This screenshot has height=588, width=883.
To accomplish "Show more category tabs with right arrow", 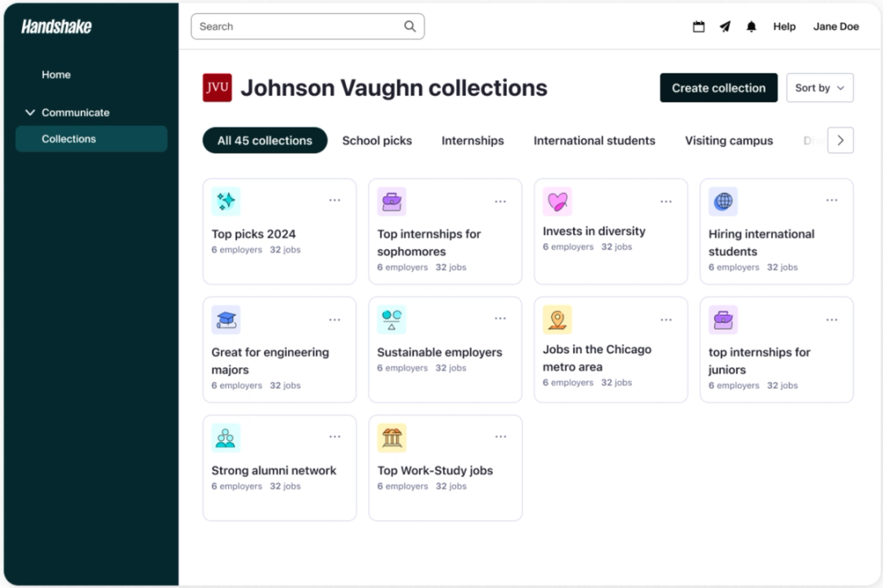I will 840,140.
